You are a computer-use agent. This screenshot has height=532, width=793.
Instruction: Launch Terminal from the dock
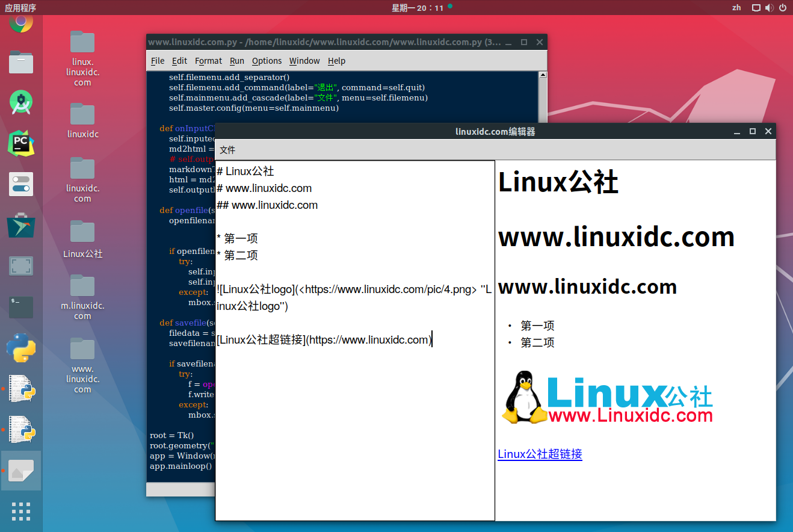tap(21, 308)
